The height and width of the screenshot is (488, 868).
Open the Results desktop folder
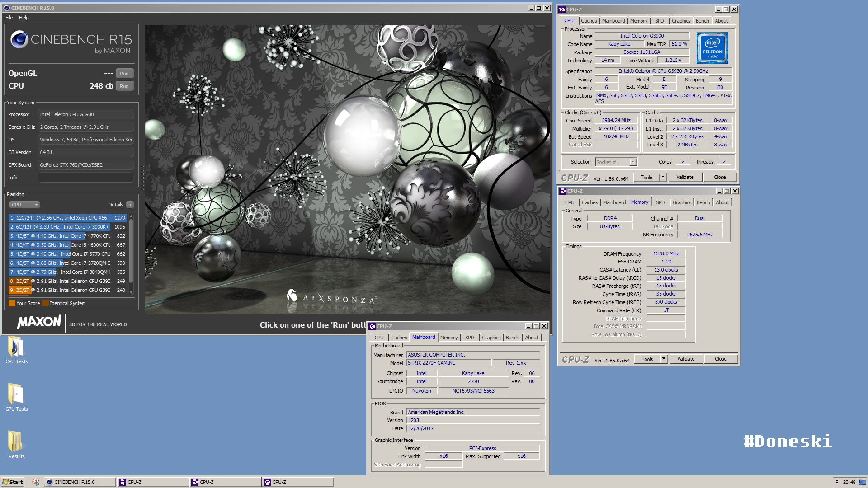click(x=16, y=445)
